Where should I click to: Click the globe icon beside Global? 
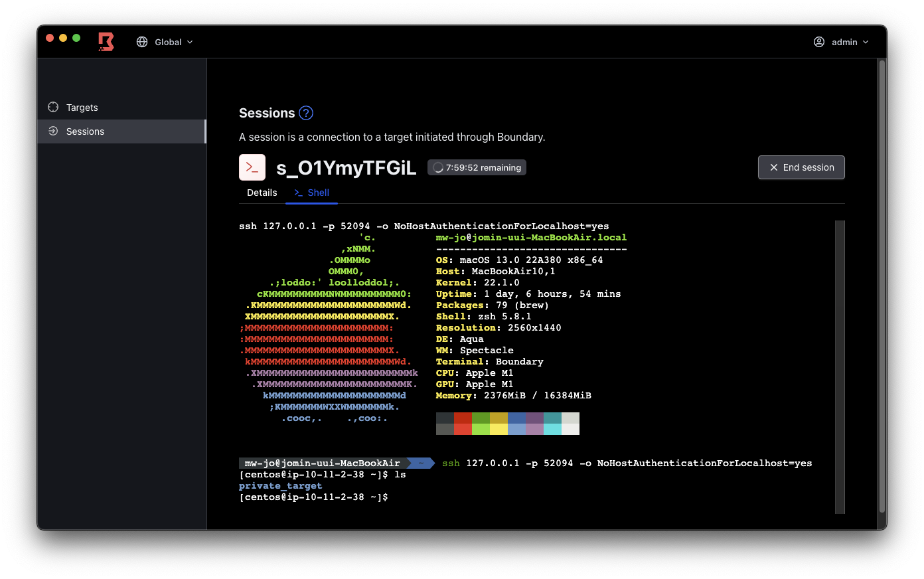pos(142,42)
